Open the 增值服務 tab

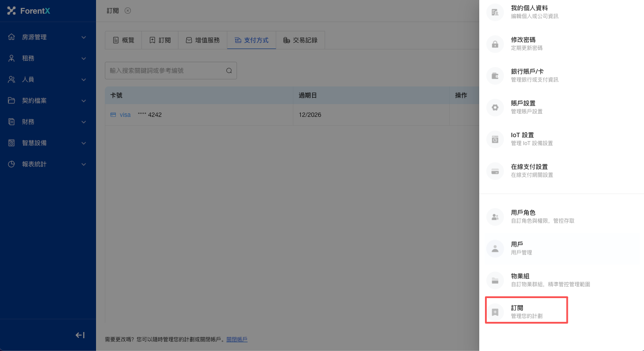pyautogui.click(x=203, y=40)
